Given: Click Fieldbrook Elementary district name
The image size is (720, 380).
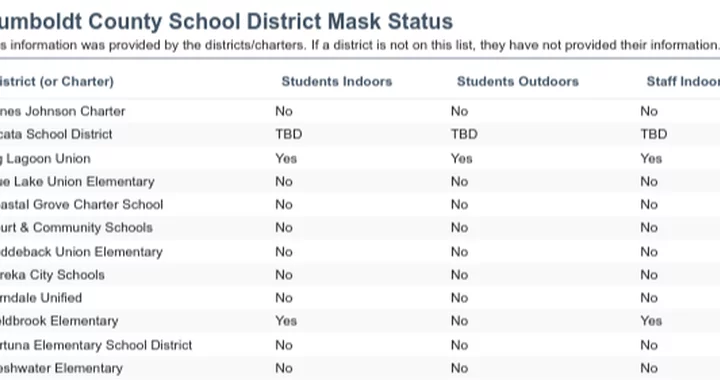Looking at the screenshot, I should click(x=59, y=321).
